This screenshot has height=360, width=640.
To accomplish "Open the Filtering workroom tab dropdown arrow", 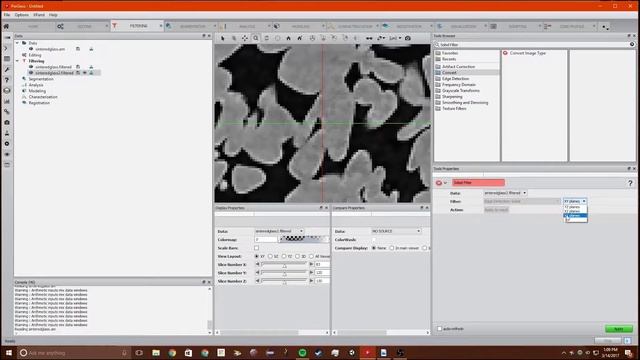I will (x=160, y=26).
